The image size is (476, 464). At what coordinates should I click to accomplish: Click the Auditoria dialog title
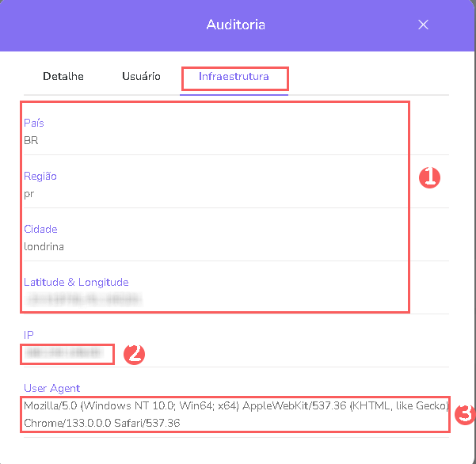(235, 25)
